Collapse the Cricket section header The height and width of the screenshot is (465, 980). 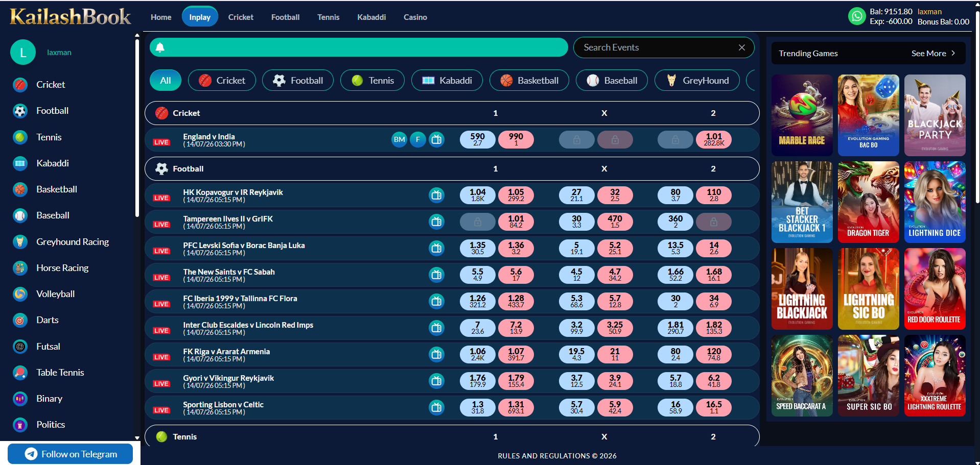452,113
